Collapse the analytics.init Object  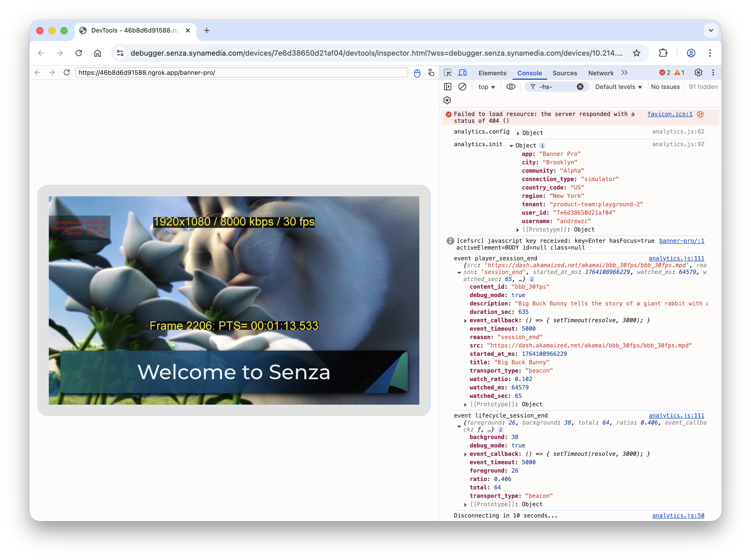click(511, 146)
